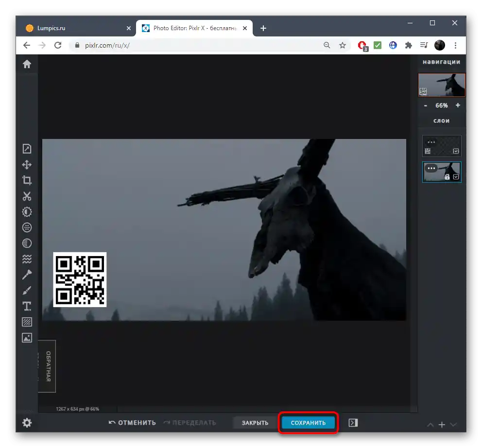
Task: Increase zoom with the plus button
Action: (x=458, y=105)
